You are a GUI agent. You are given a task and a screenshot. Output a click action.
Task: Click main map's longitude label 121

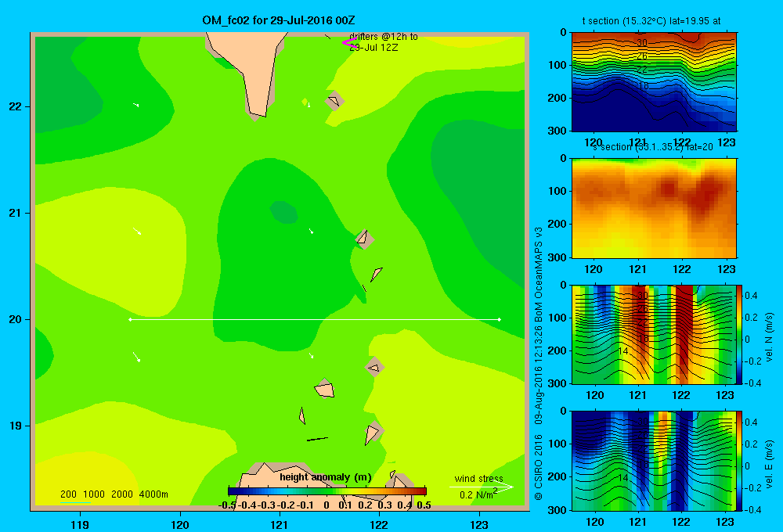coord(280,524)
